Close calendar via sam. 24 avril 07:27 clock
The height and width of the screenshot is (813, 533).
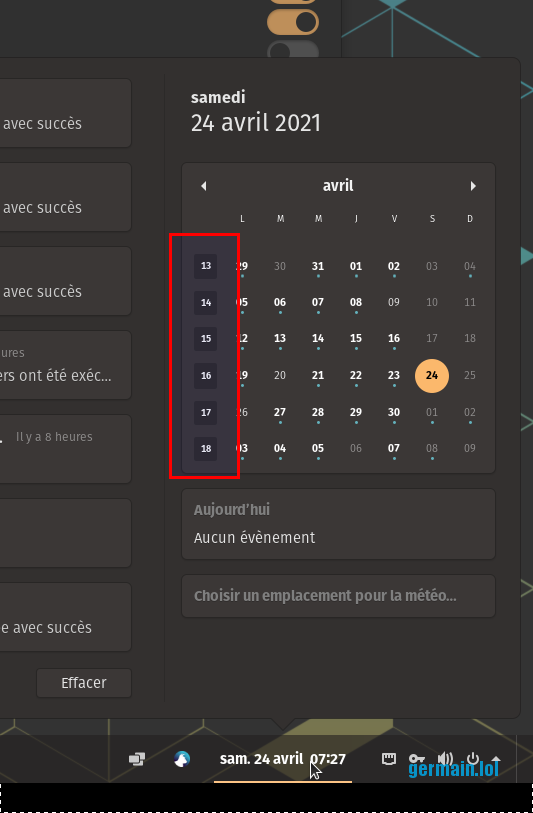coord(283,759)
